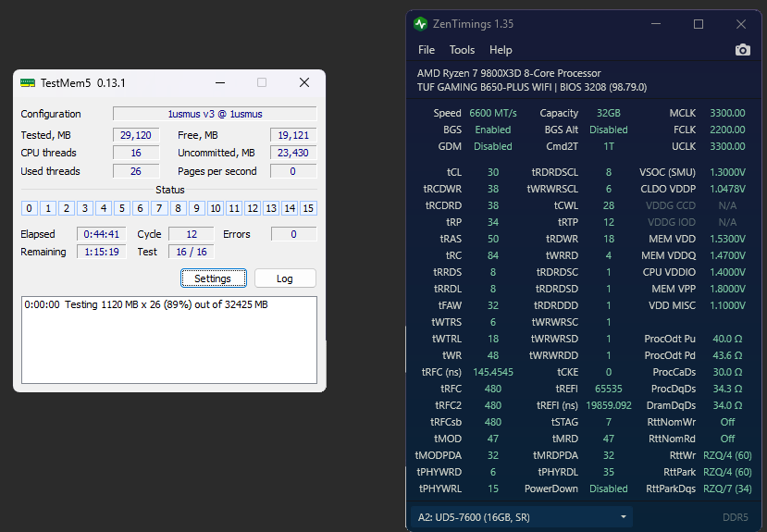Click the FCLK value 2200.00
This screenshot has height=532, width=767.
727,130
